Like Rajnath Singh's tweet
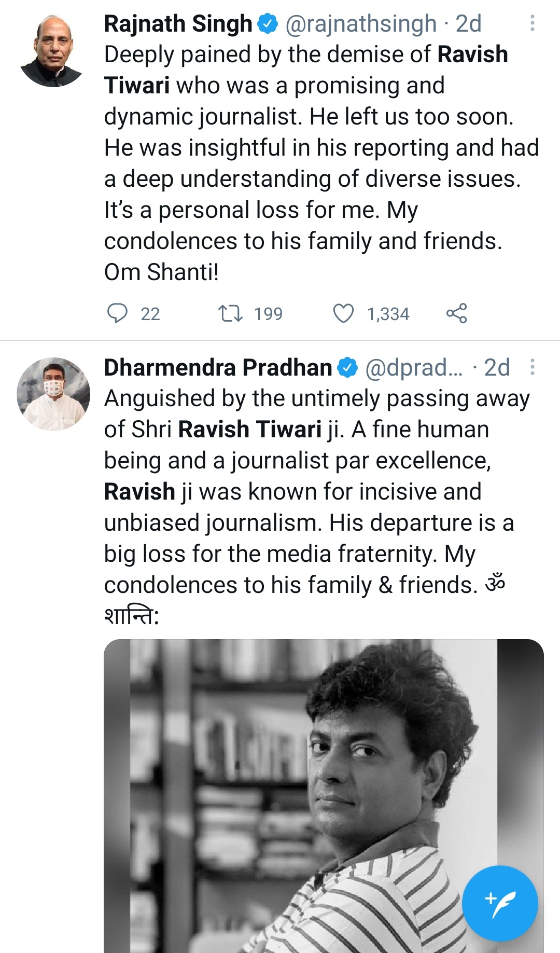 (343, 313)
